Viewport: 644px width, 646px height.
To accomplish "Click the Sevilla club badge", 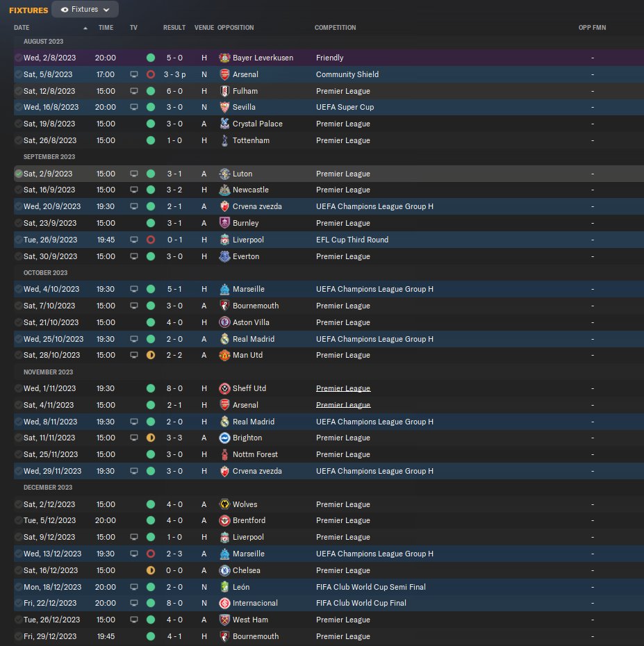I will click(x=224, y=107).
